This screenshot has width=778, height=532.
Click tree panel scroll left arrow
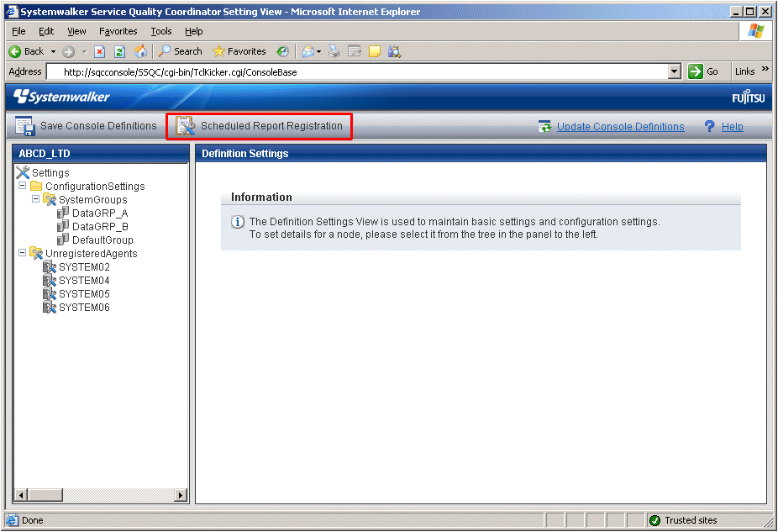coord(21,495)
